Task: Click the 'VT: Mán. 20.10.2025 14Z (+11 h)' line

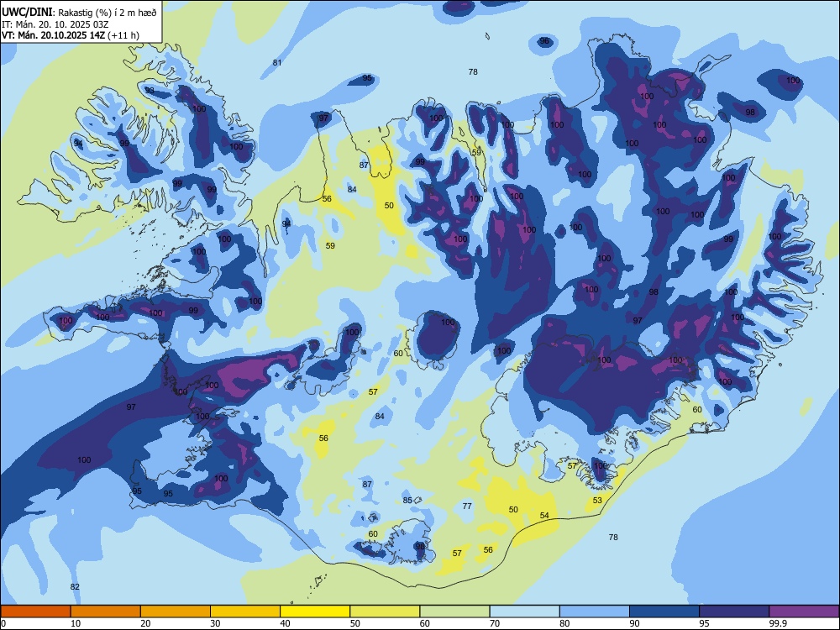Action: pyautogui.click(x=71, y=35)
